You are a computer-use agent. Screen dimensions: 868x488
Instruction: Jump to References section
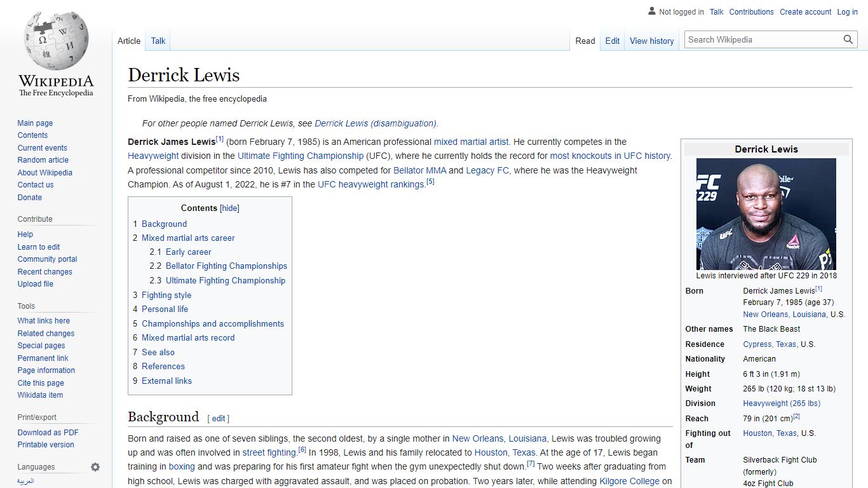(x=163, y=366)
